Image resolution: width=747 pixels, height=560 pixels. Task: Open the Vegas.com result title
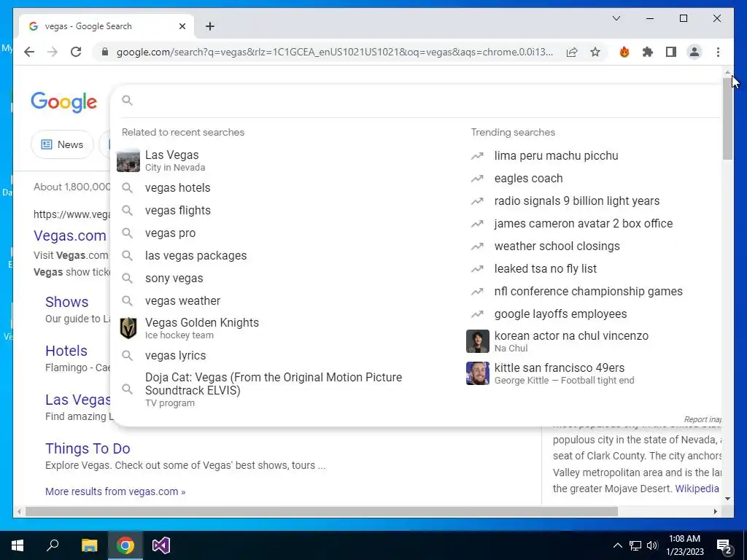pyautogui.click(x=70, y=236)
